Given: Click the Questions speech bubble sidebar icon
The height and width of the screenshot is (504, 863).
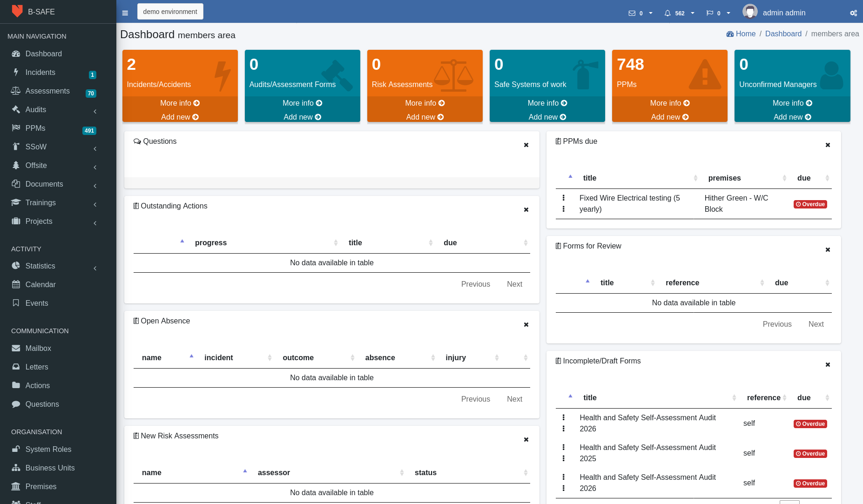Looking at the screenshot, I should point(16,404).
